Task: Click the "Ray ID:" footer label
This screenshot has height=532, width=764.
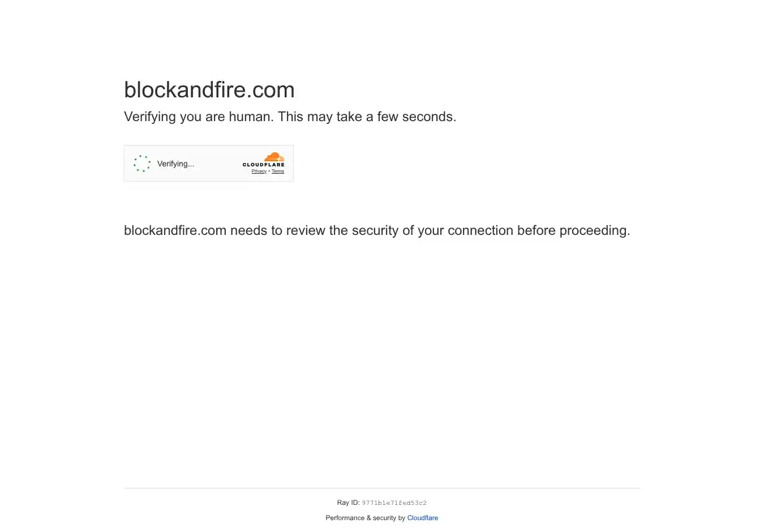Action: click(348, 503)
